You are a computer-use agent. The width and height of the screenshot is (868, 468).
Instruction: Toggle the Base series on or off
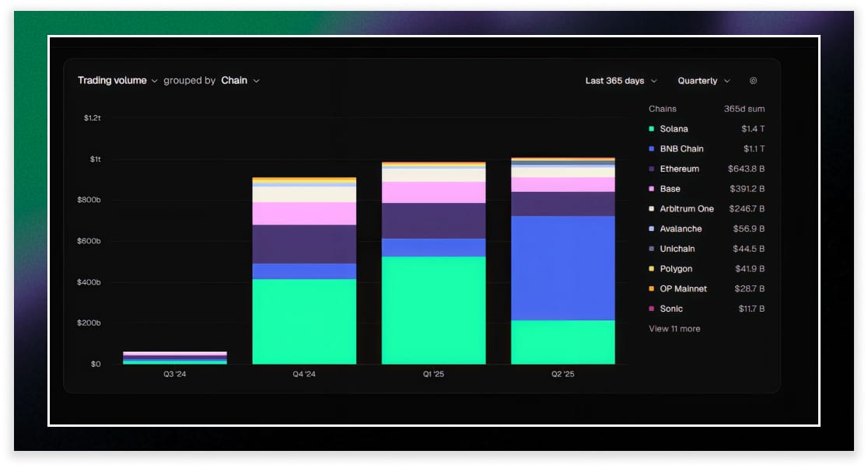pyautogui.click(x=670, y=188)
